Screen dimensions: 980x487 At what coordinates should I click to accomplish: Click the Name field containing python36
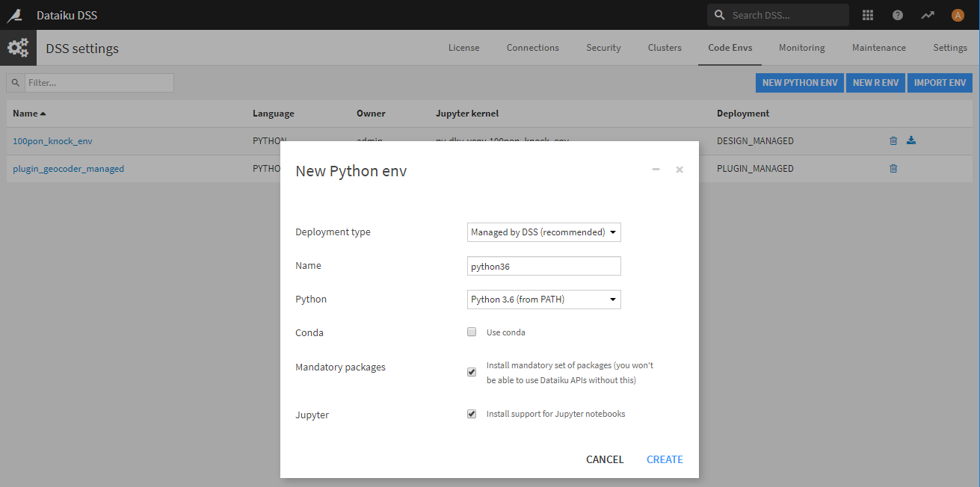(543, 266)
